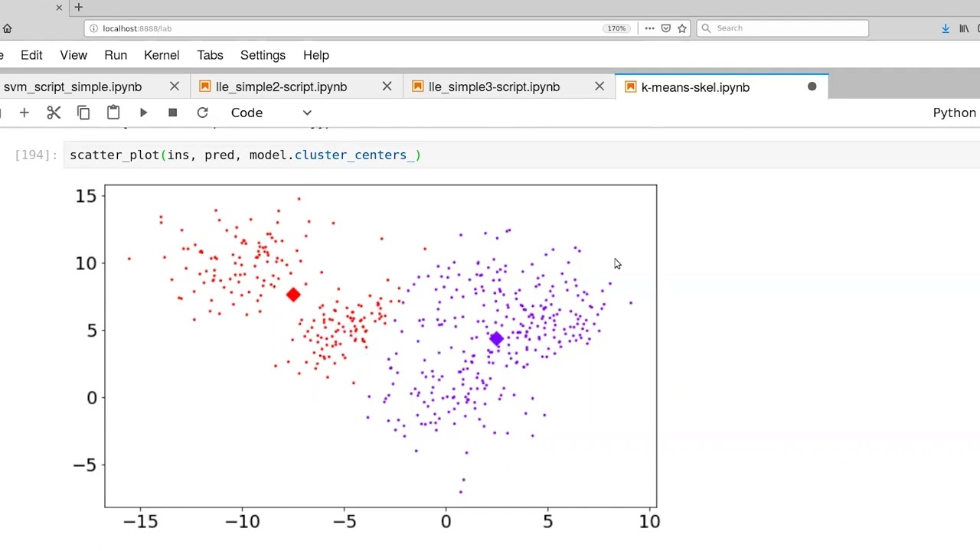The width and height of the screenshot is (980, 551).
Task: Switch to svm_script_simple.ipynb tab
Action: pyautogui.click(x=73, y=87)
